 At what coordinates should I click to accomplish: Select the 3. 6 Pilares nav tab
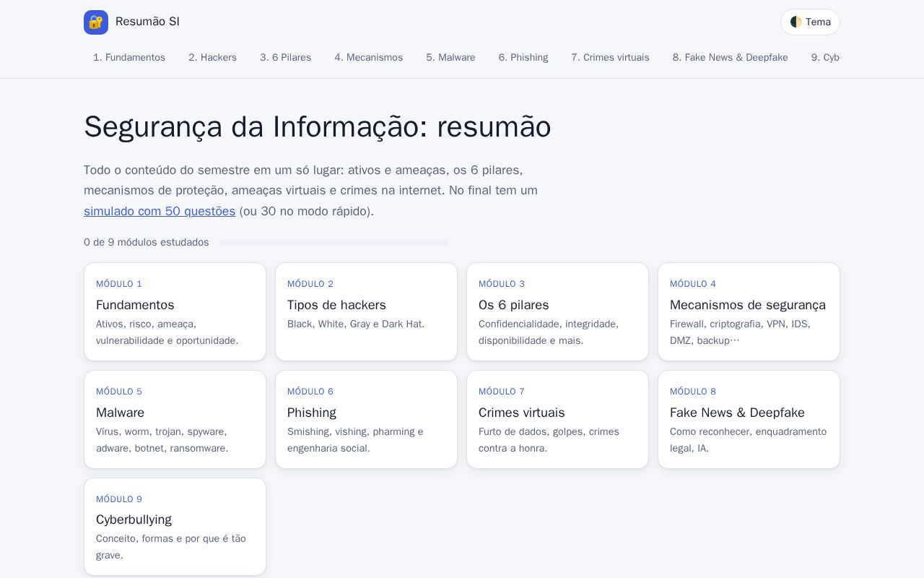286,58
